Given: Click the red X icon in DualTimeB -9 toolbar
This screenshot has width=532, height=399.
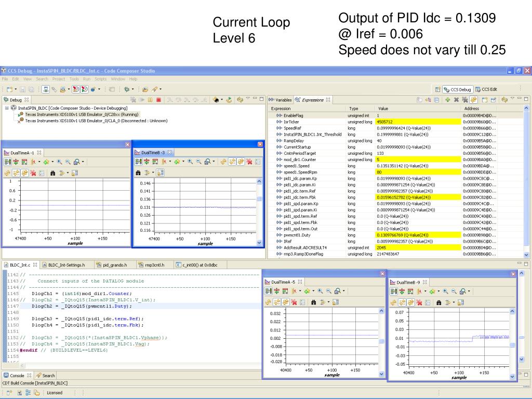Looking at the screenshot, I should [419, 302].
